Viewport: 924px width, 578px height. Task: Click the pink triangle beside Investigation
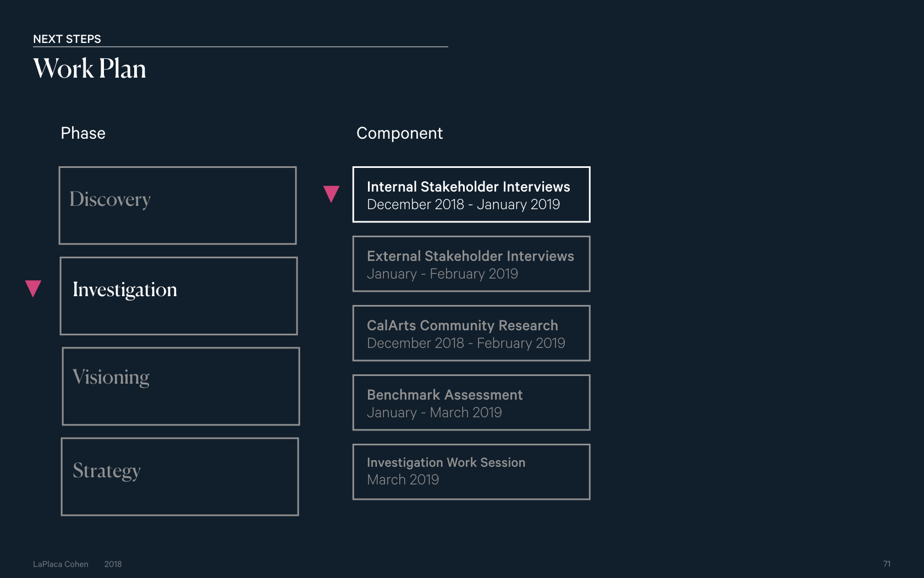(x=34, y=288)
